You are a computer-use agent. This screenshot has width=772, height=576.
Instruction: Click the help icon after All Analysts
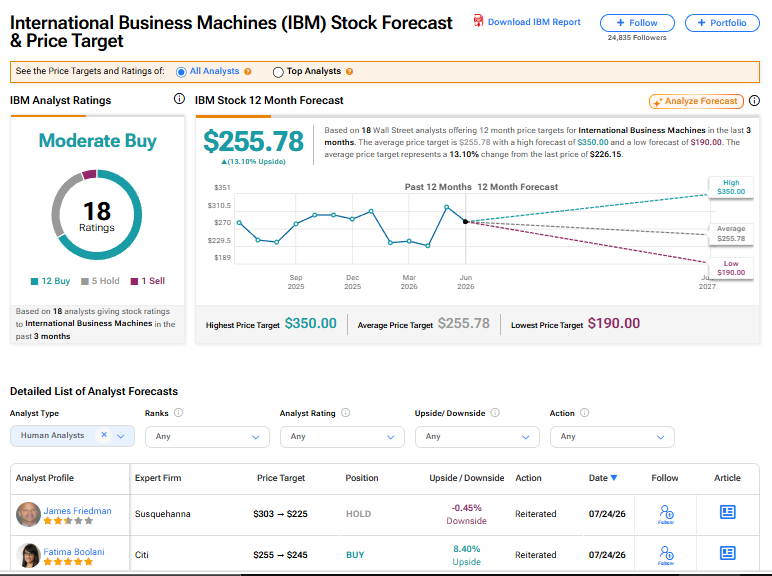(248, 71)
